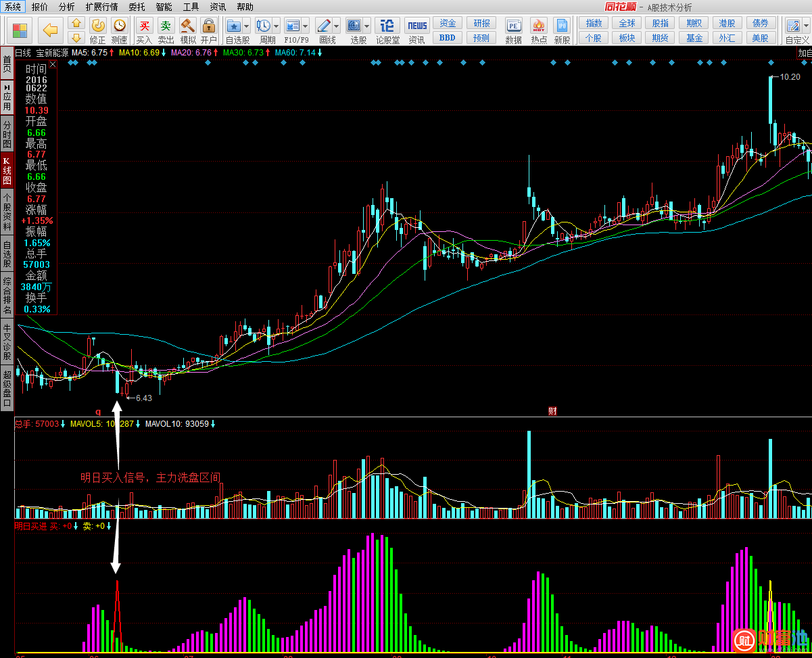
Task: Open the 资讯 menu in menu bar
Action: (218, 7)
